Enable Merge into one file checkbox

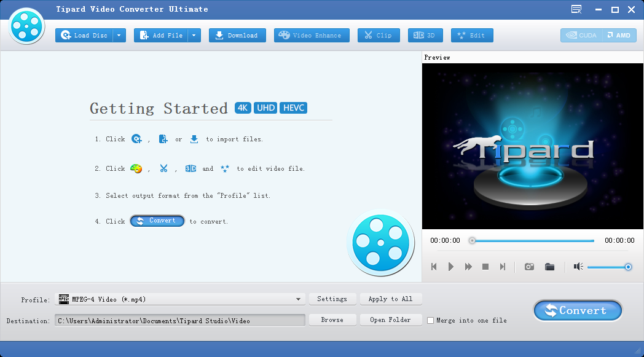click(431, 320)
